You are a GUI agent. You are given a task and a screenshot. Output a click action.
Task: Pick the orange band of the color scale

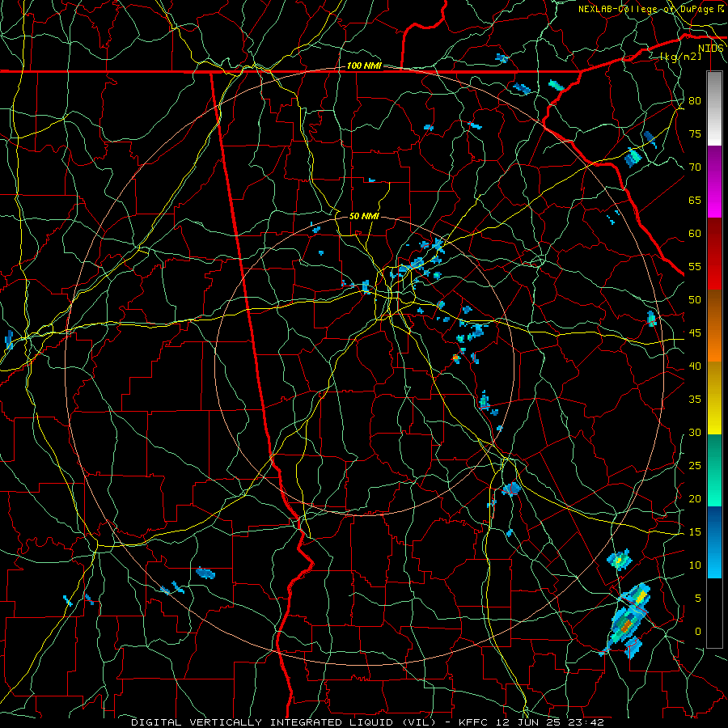tap(714, 326)
